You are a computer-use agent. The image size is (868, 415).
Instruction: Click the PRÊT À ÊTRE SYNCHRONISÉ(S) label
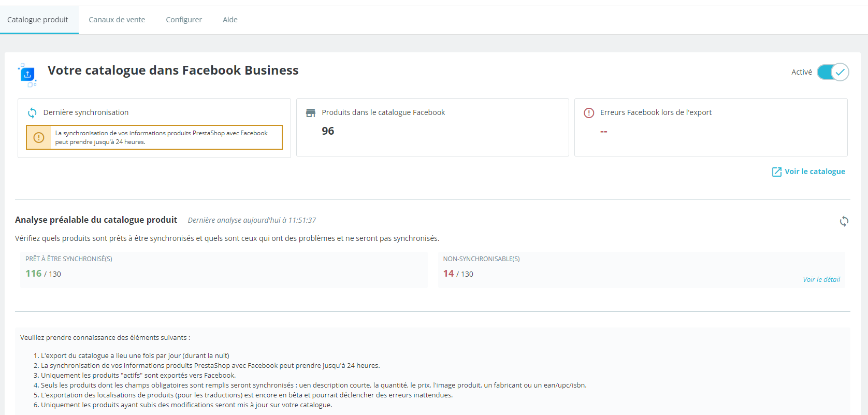click(x=69, y=259)
